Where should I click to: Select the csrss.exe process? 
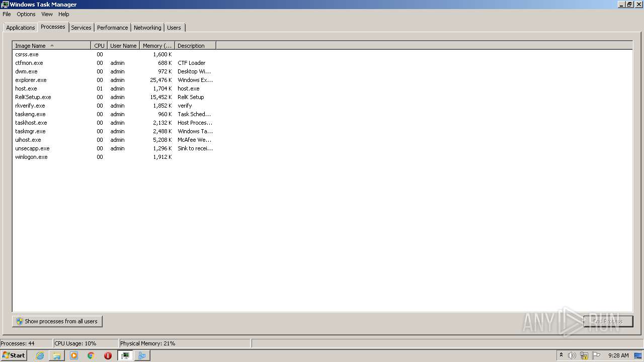pyautogui.click(x=27, y=54)
